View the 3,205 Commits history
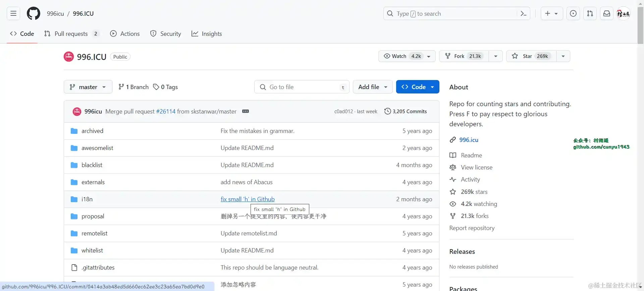Screen dimensions: 644x291 pos(406,112)
